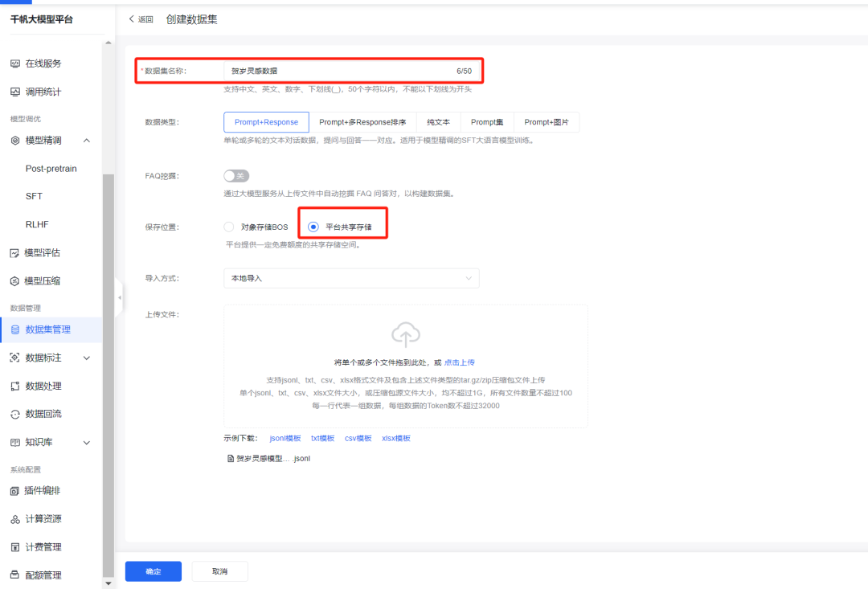Click the 数据集名称 input field

tap(351, 71)
